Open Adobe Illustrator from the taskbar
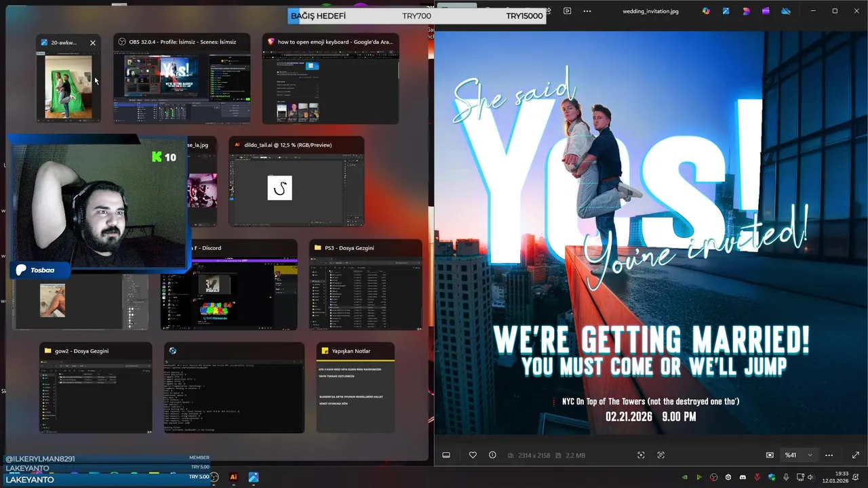The height and width of the screenshot is (488, 868). [233, 477]
